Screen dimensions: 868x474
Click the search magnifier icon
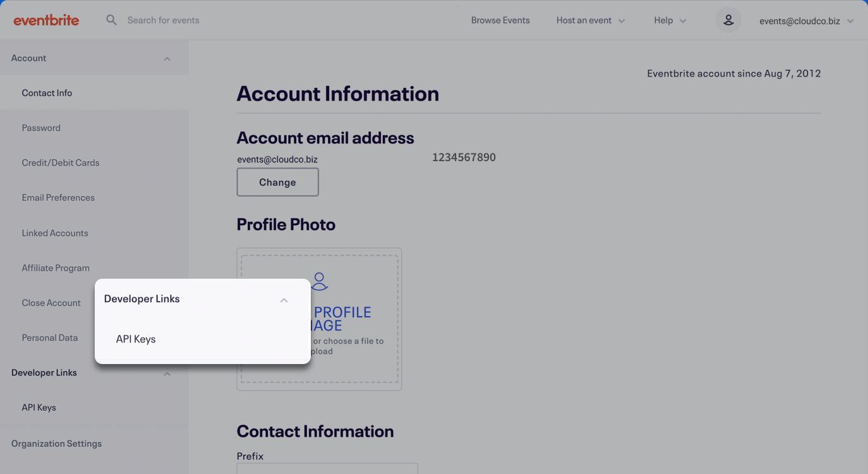coord(111,20)
